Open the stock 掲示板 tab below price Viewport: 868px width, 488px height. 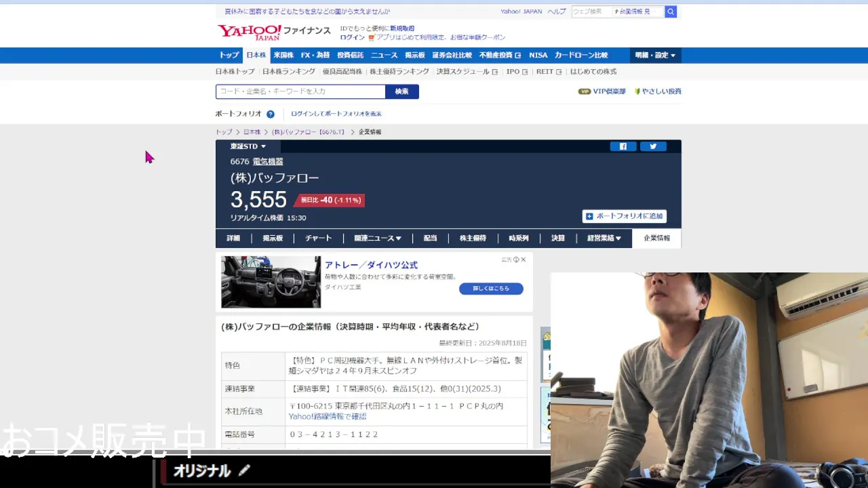[x=273, y=239]
